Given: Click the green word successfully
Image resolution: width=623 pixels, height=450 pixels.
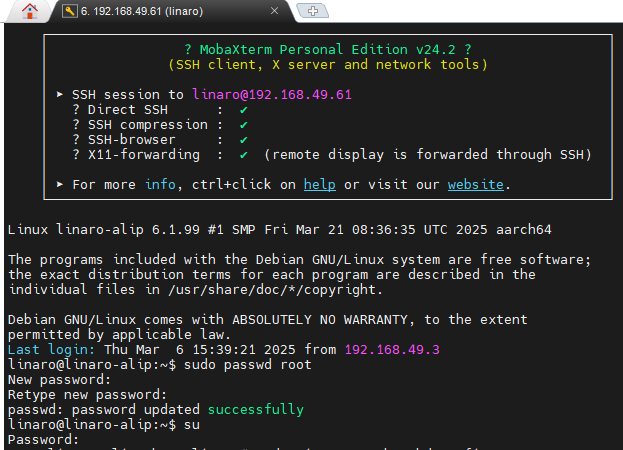Looking at the screenshot, I should [256, 409].
